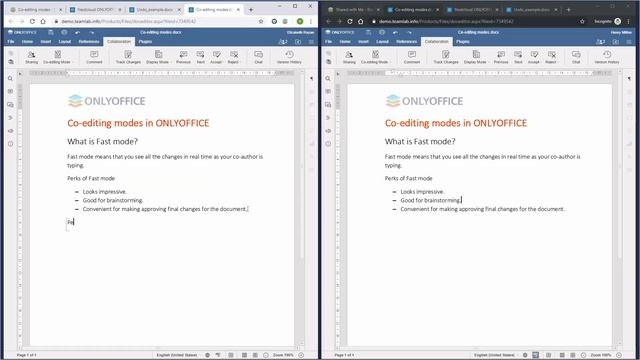Open Display Mode dropdown in left window
This screenshot has width=640, height=360.
(x=158, y=57)
